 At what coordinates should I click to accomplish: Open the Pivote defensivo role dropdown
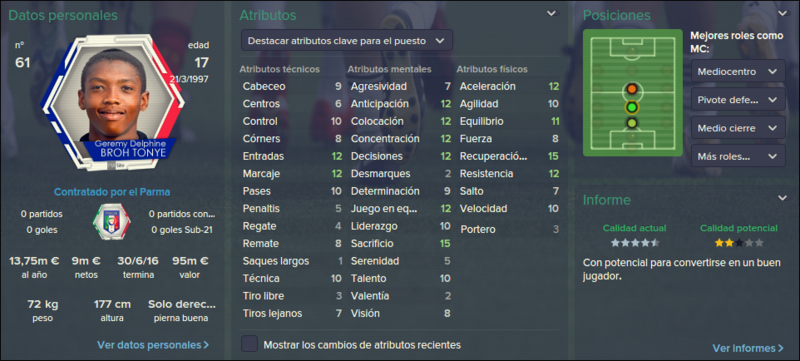pyautogui.click(x=738, y=100)
